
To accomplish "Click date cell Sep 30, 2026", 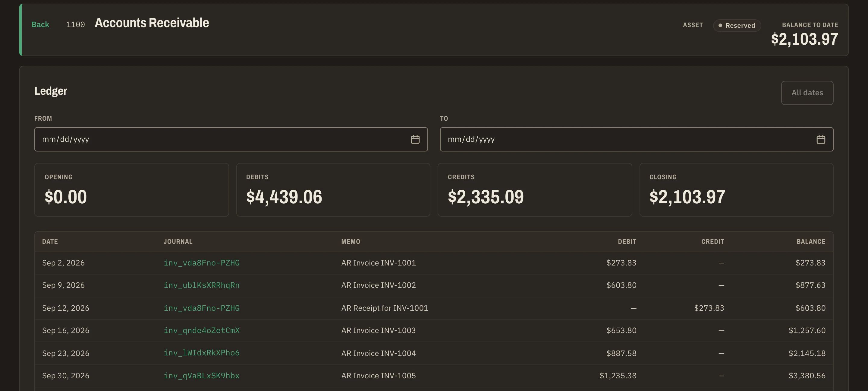I will pyautogui.click(x=66, y=376).
